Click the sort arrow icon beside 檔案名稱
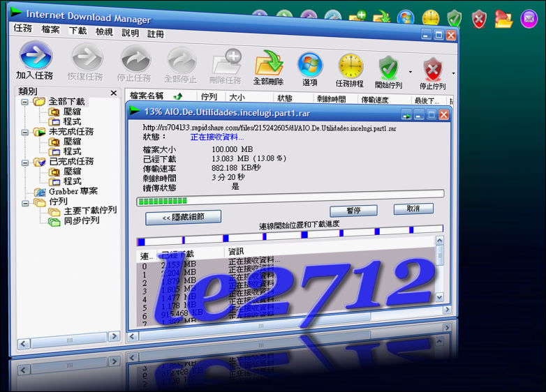 tap(178, 96)
